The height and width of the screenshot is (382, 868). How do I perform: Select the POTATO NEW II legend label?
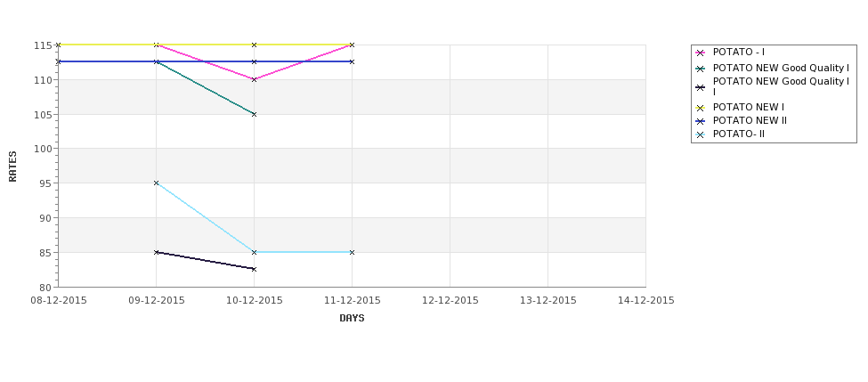point(750,121)
